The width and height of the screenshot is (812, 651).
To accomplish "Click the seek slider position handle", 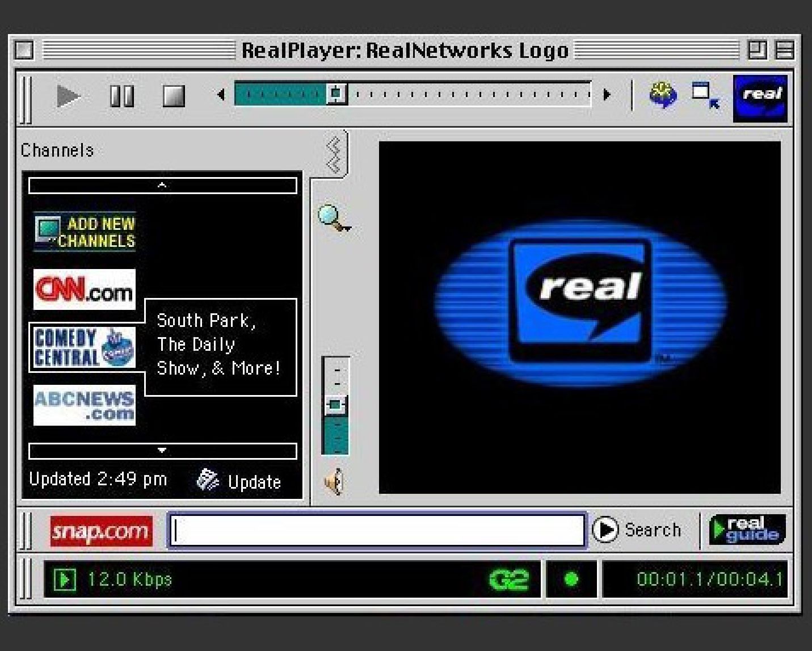I will click(336, 94).
